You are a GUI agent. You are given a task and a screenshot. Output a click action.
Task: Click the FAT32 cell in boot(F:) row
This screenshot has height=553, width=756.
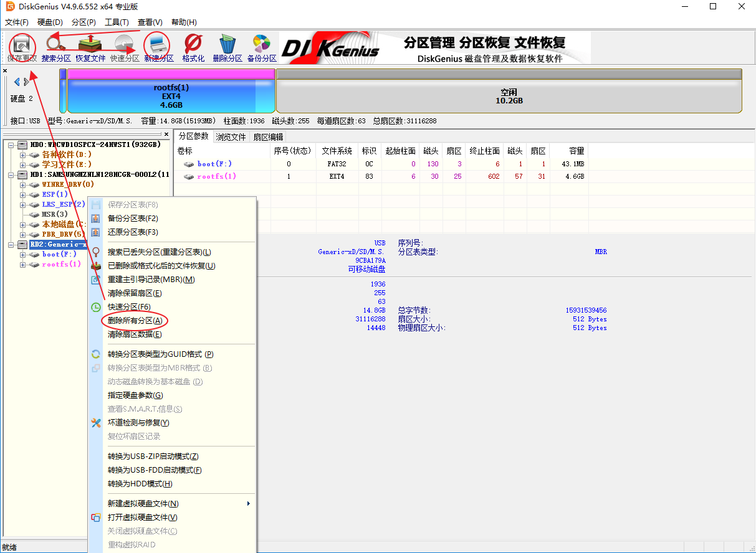click(x=337, y=164)
